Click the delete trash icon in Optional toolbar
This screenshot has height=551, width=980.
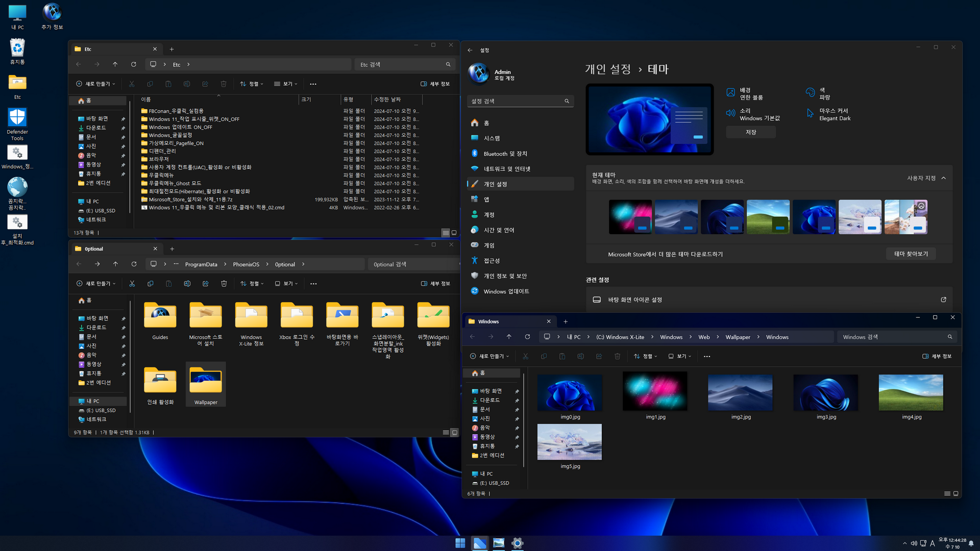coord(224,284)
